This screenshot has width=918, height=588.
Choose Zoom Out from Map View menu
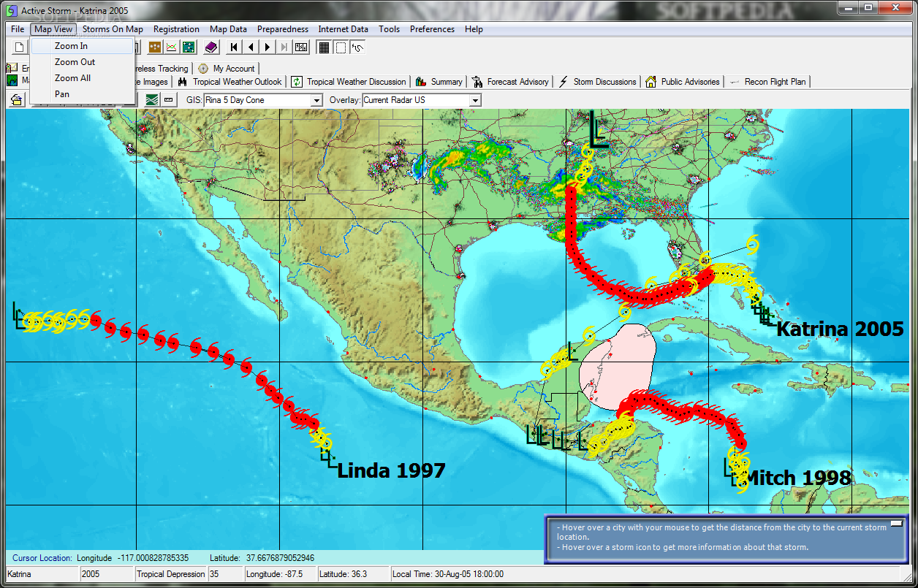coord(83,62)
